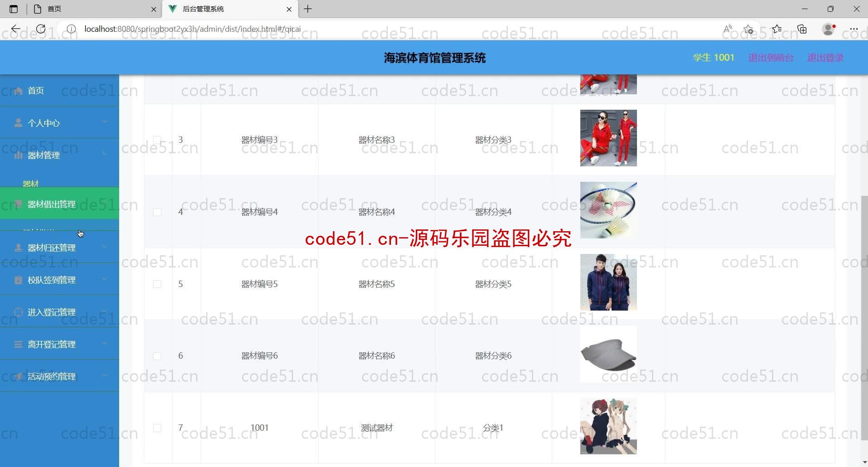Open the browser settings and more menu
868x467 pixels.
(854, 29)
